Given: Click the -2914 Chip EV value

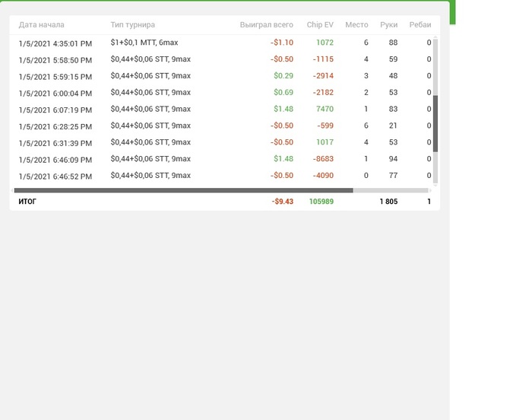Looking at the screenshot, I should [323, 76].
